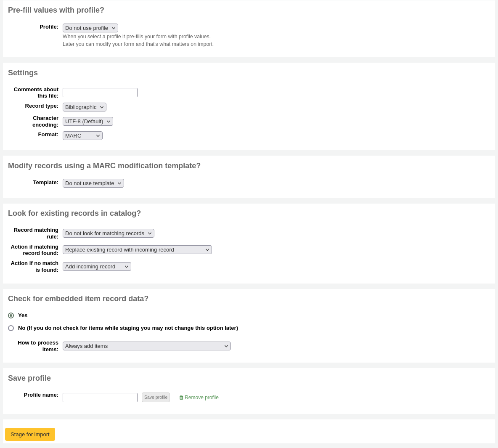Click the "Profile name" label text
498x448 pixels.
coord(41,395)
